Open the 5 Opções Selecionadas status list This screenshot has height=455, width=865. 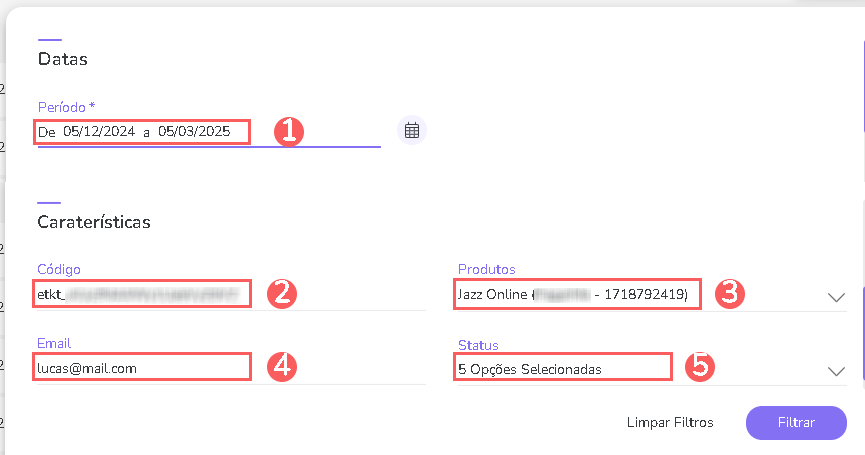[561, 368]
